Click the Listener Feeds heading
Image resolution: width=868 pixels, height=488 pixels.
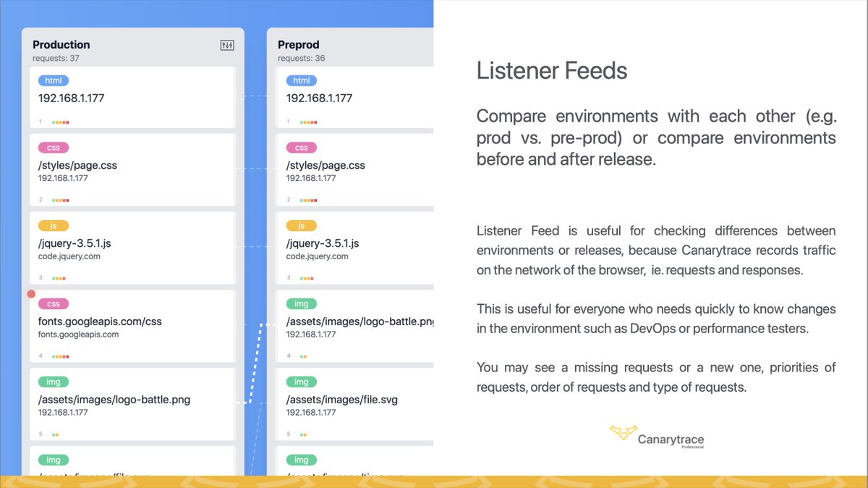(552, 70)
